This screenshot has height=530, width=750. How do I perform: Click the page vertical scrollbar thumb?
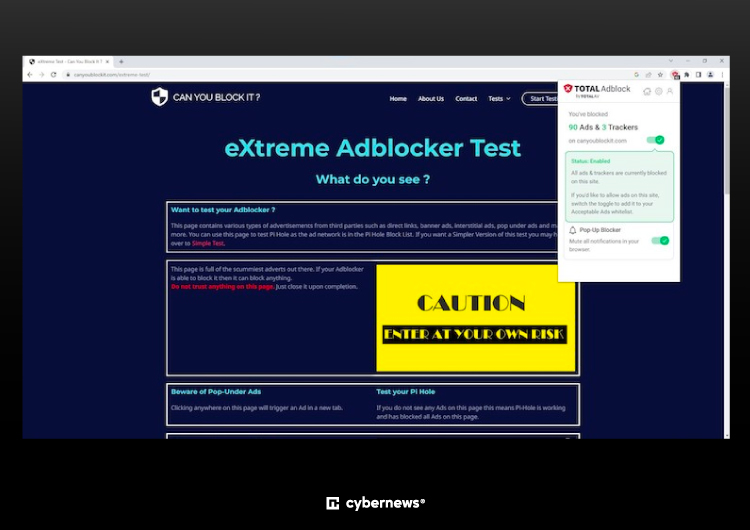(x=727, y=141)
